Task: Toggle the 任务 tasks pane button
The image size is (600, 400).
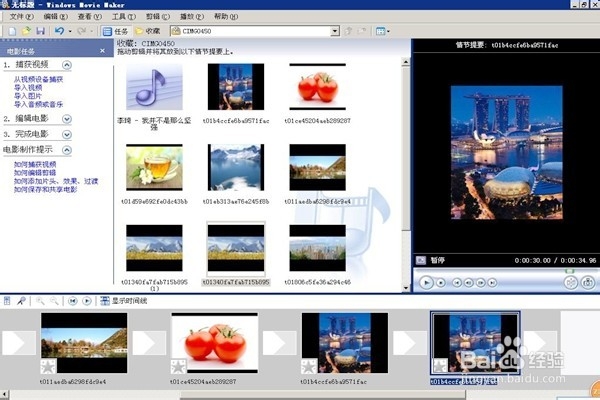Action: 116,31
